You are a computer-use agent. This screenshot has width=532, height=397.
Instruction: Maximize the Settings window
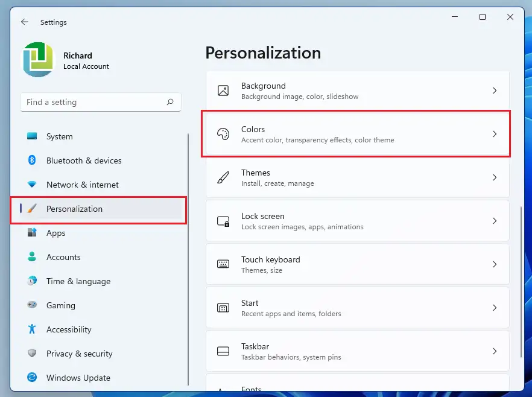[x=483, y=17]
